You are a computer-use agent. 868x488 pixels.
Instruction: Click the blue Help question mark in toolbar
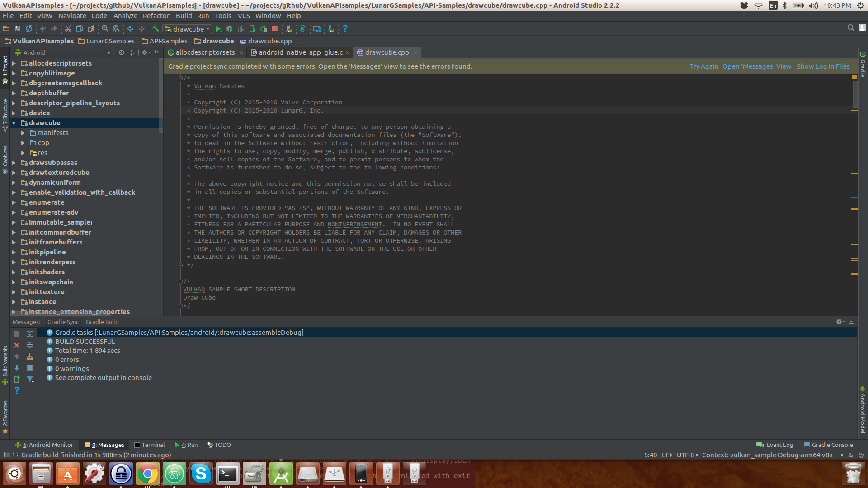coord(345,28)
